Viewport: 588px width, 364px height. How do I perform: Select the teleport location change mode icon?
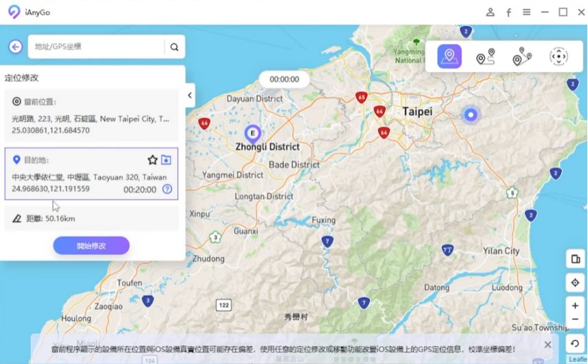[450, 57]
